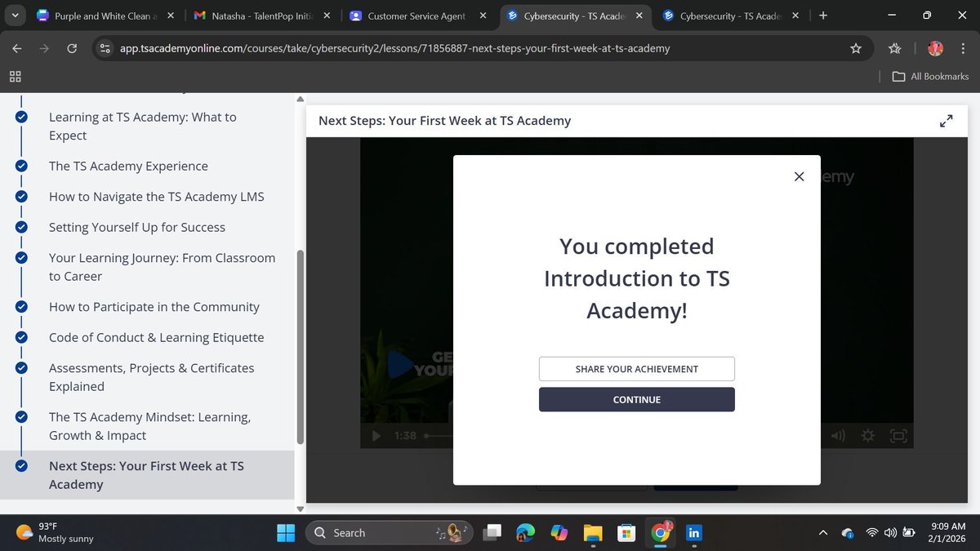Click Chrome icon in taskbar
The image size is (980, 551).
coord(660,533)
